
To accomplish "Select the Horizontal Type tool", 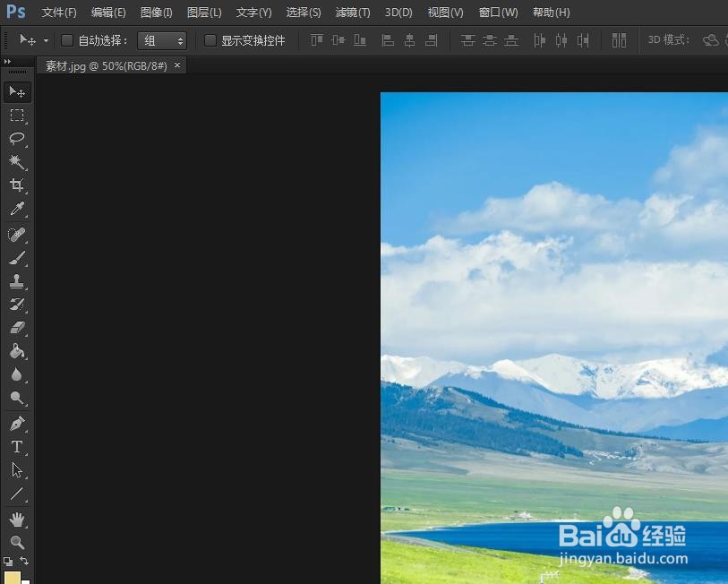I will [17, 447].
